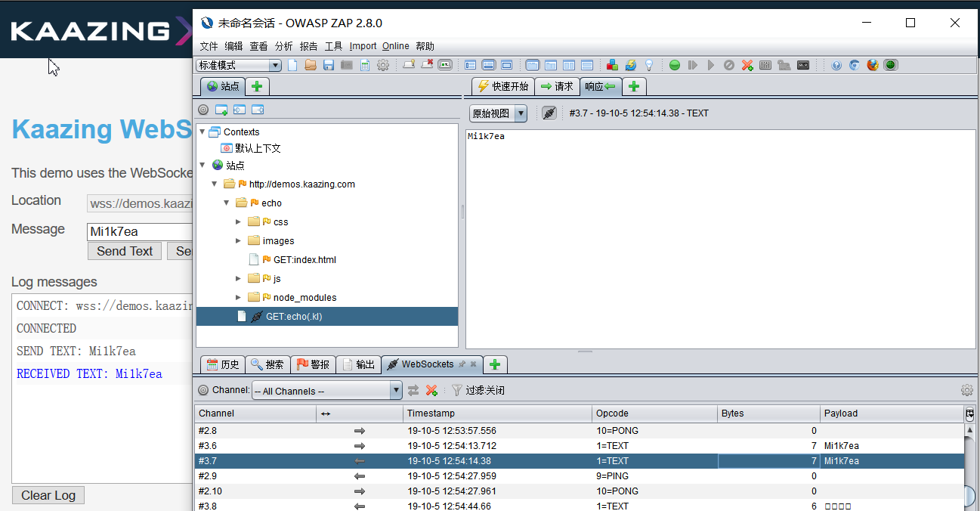Open the WebSockets panel options gear
The height and width of the screenshot is (511, 980).
coord(966,390)
